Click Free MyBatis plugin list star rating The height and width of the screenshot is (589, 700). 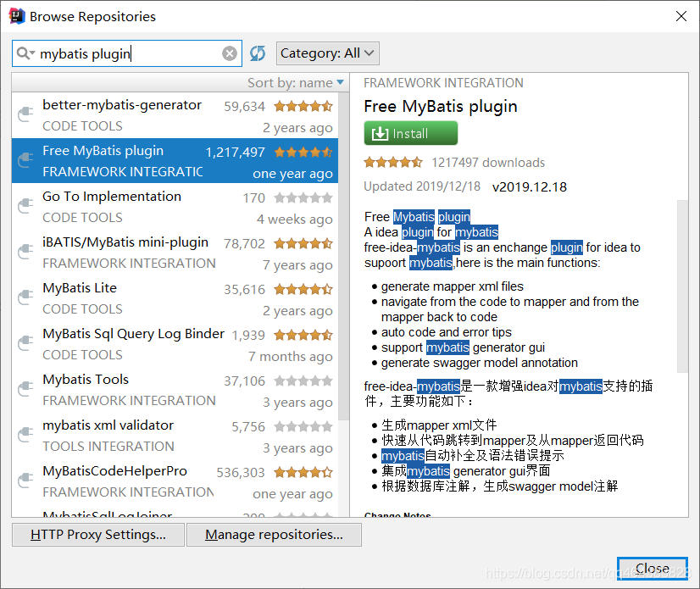point(303,152)
